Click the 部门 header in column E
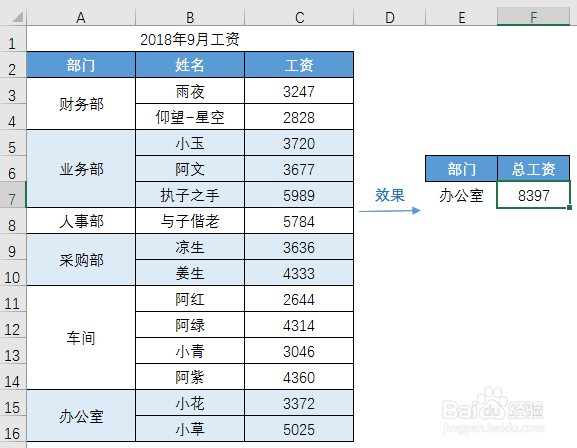Image resolution: width=577 pixels, height=448 pixels. 461,169
